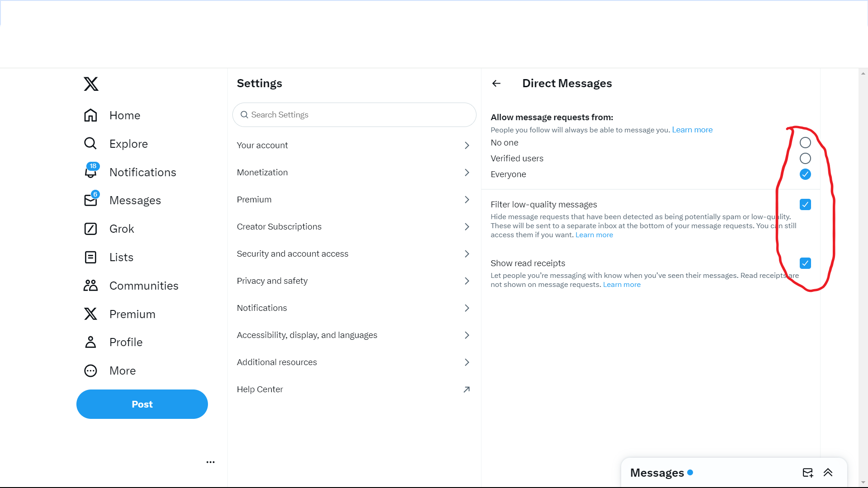Viewport: 868px width, 488px height.
Task: Compose a new message in Messages drawer
Action: click(807, 473)
